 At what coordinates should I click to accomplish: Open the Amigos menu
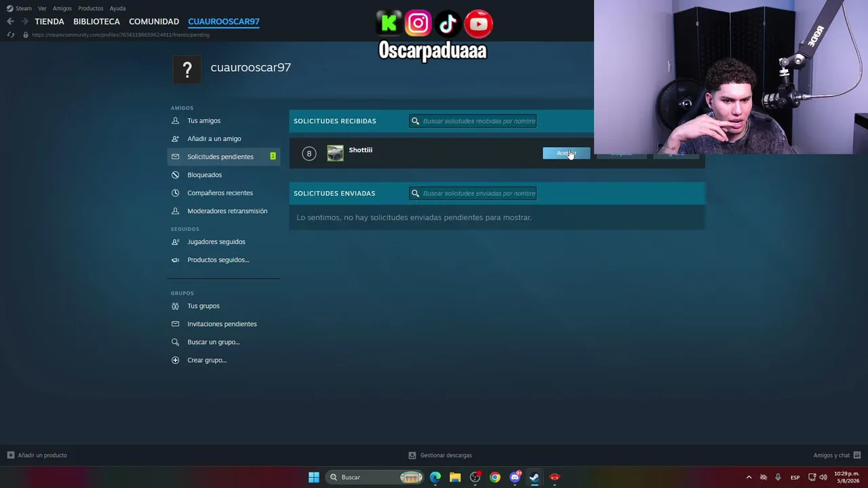pyautogui.click(x=62, y=8)
